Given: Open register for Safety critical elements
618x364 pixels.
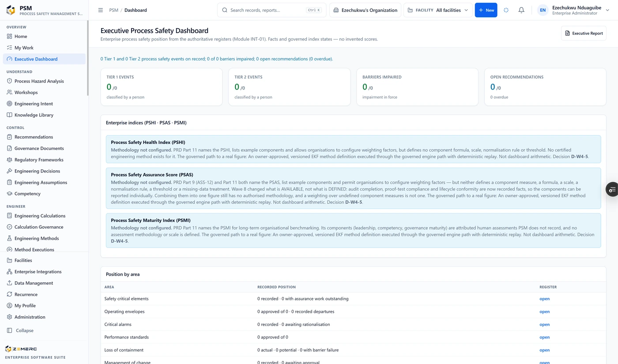Looking at the screenshot, I should point(544,299).
